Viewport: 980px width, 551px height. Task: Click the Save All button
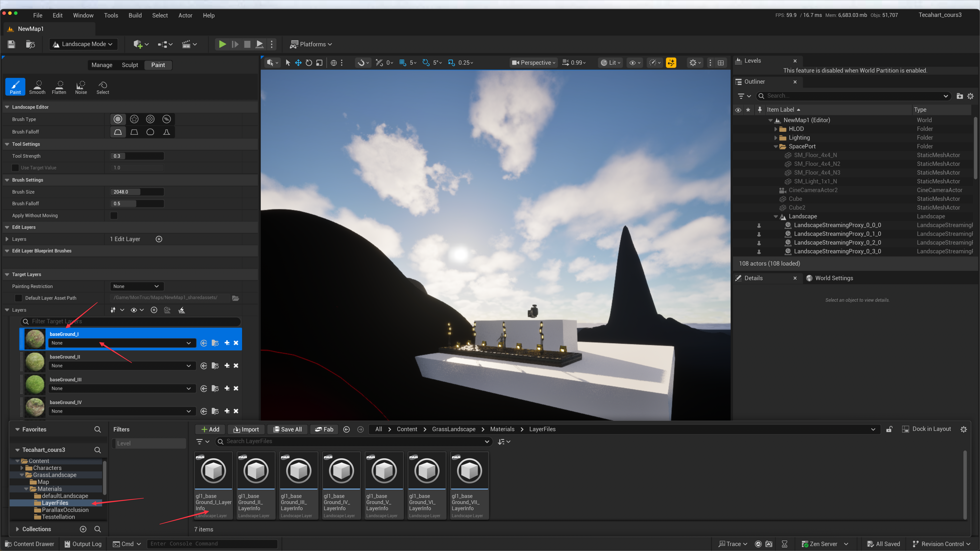(x=287, y=429)
